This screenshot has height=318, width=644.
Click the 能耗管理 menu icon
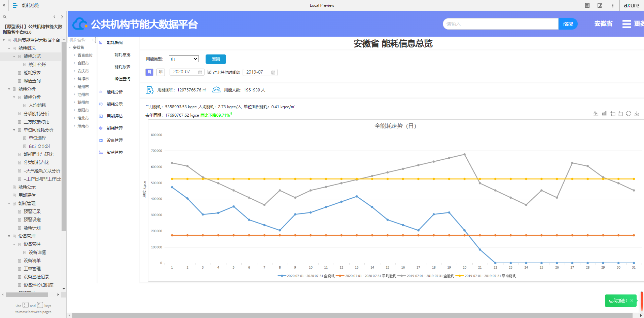pyautogui.click(x=101, y=128)
